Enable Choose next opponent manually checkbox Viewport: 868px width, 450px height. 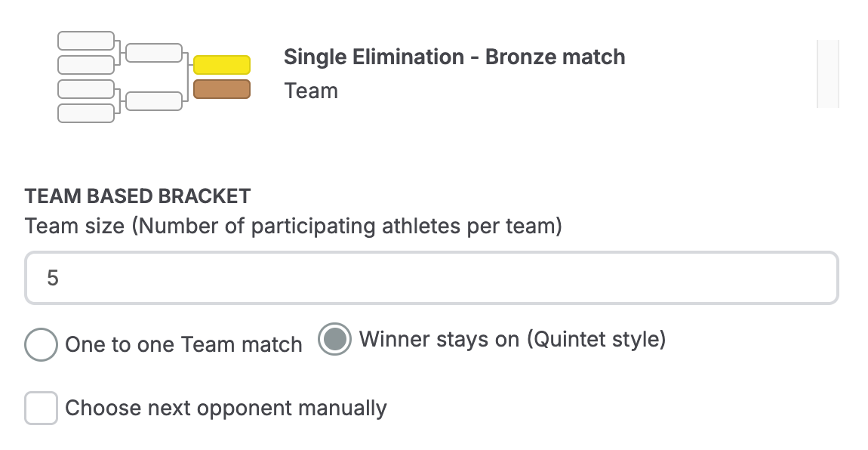point(42,408)
